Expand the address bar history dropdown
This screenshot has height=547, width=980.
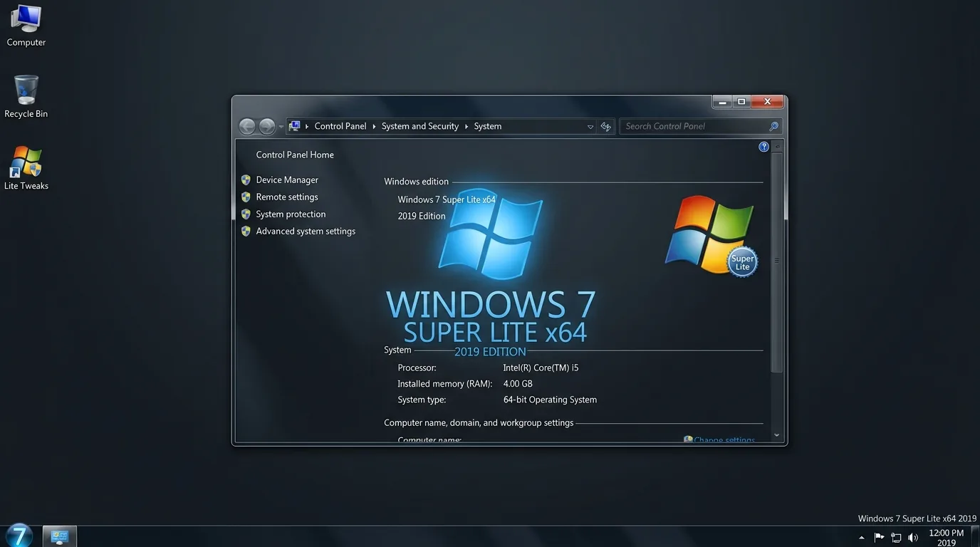click(590, 127)
